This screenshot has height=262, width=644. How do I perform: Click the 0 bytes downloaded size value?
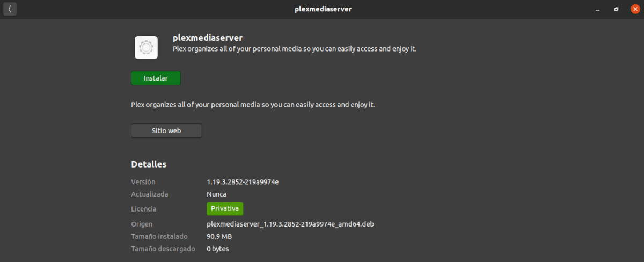click(x=218, y=249)
